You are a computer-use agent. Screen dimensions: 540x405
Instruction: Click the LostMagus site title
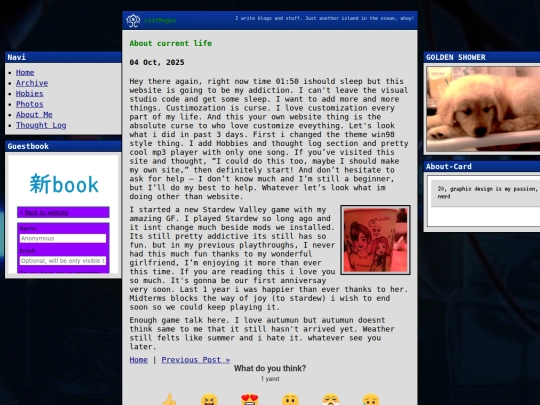point(160,20)
